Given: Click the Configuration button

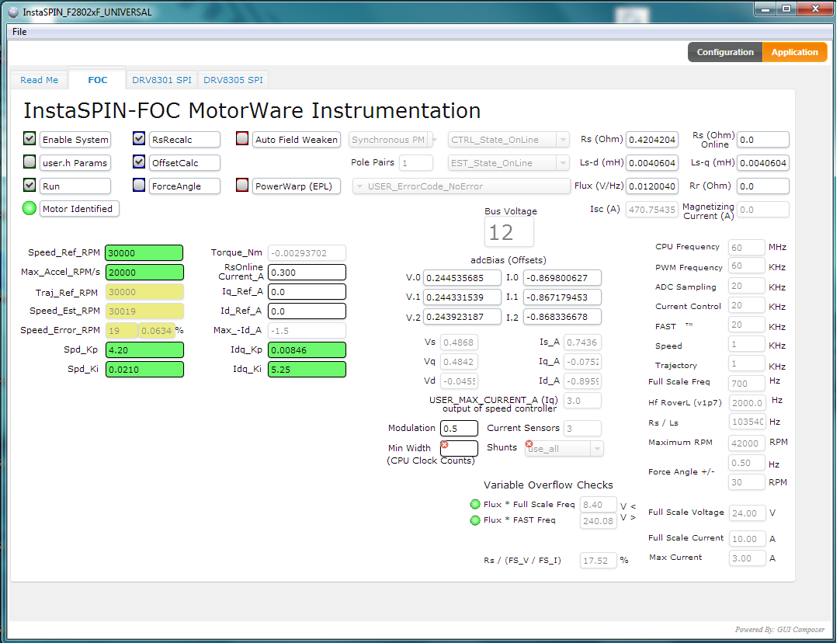Looking at the screenshot, I should [x=724, y=52].
